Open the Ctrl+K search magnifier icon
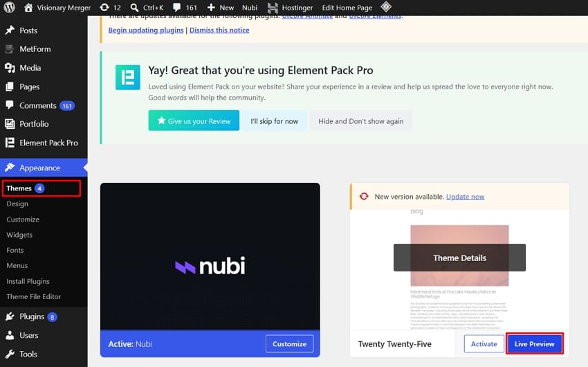Screen dimensions: 588x367 tap(134, 8)
